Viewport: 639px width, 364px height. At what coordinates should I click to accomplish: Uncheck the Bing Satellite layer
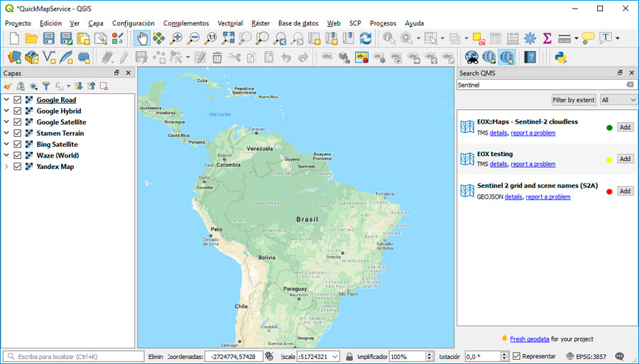pyautogui.click(x=18, y=144)
